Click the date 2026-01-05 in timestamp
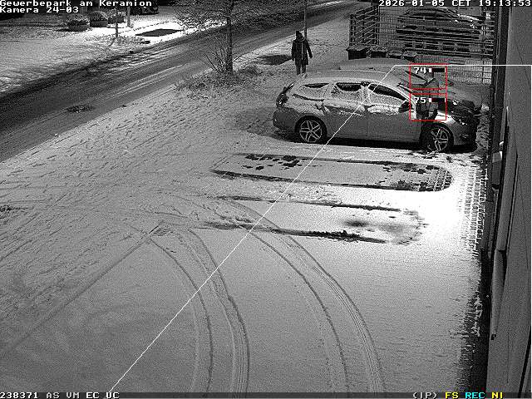The image size is (532, 399). click(x=411, y=3)
